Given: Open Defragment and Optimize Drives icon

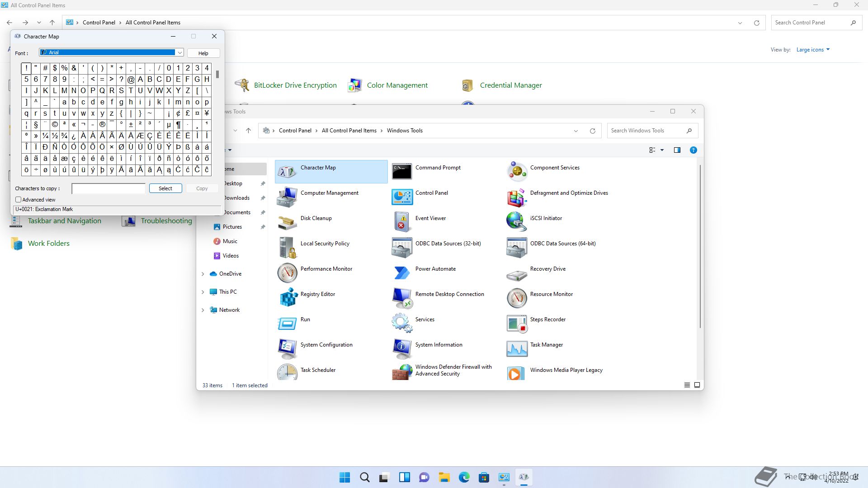Looking at the screenshot, I should [x=517, y=197].
